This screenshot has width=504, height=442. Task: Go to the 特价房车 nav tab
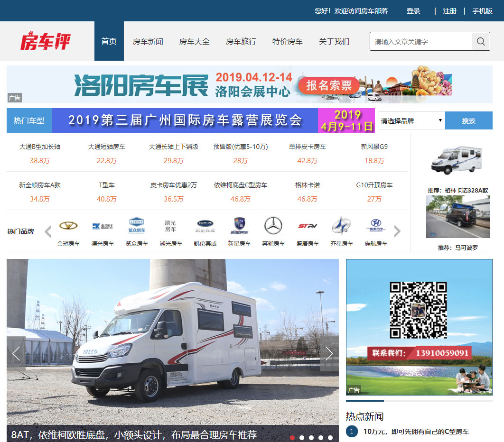click(x=287, y=42)
